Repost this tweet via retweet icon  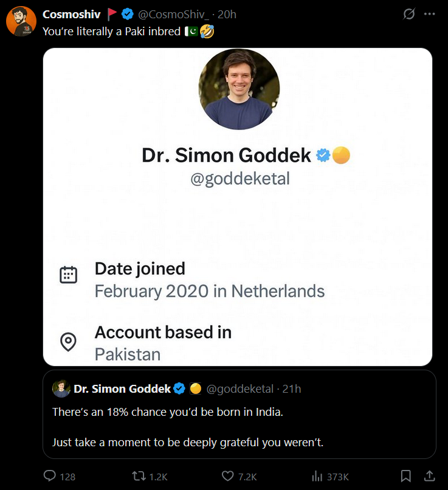click(x=139, y=476)
